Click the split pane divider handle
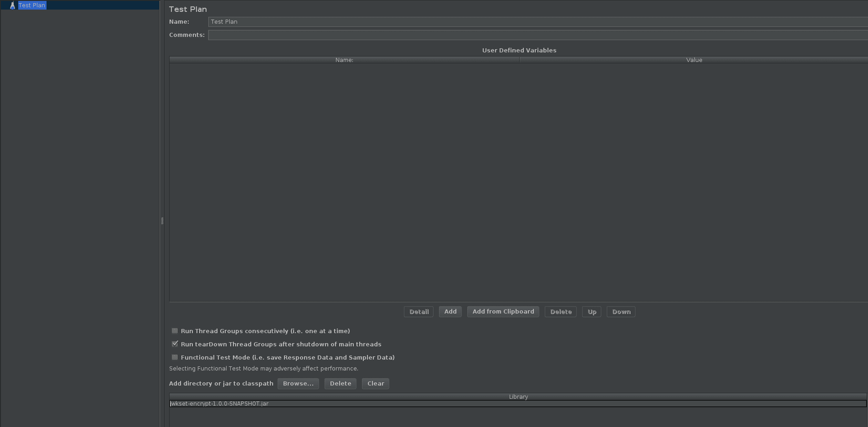 pyautogui.click(x=162, y=221)
